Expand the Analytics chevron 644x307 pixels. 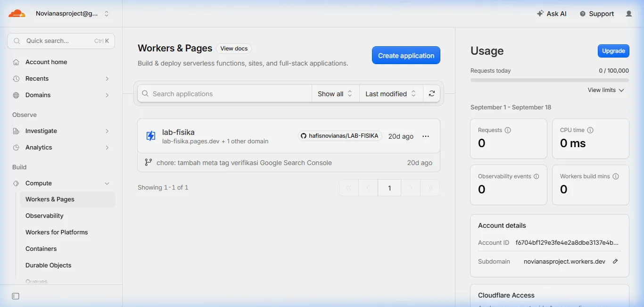[x=107, y=147]
